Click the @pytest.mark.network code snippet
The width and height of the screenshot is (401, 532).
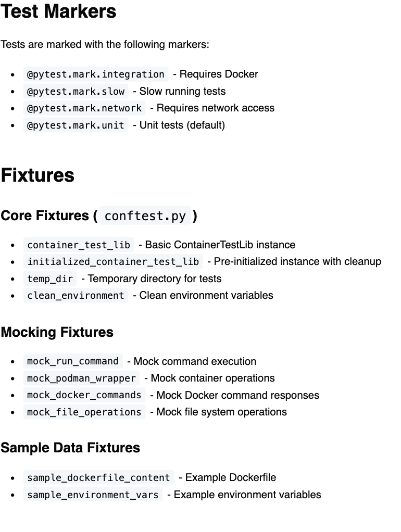[x=84, y=108]
